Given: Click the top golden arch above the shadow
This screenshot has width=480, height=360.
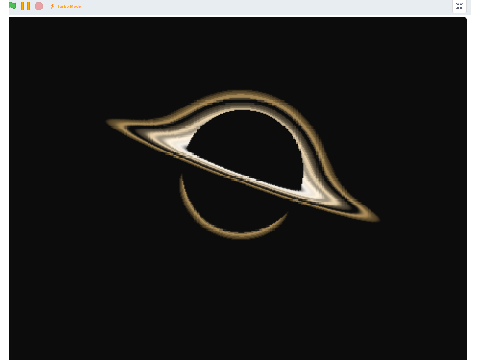Looking at the screenshot, I should (x=240, y=93).
